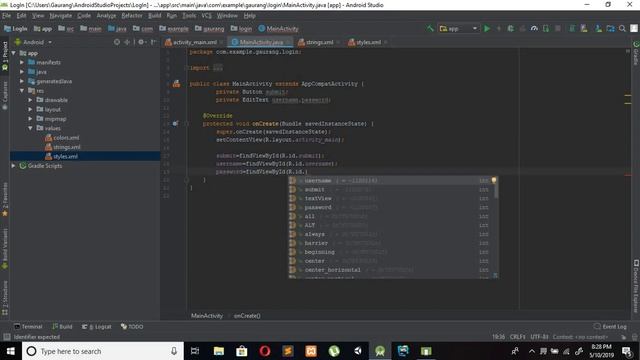Click the class gutter icon beside MainActivity declaration
Screen dimensions: 640x360
(x=176, y=84)
